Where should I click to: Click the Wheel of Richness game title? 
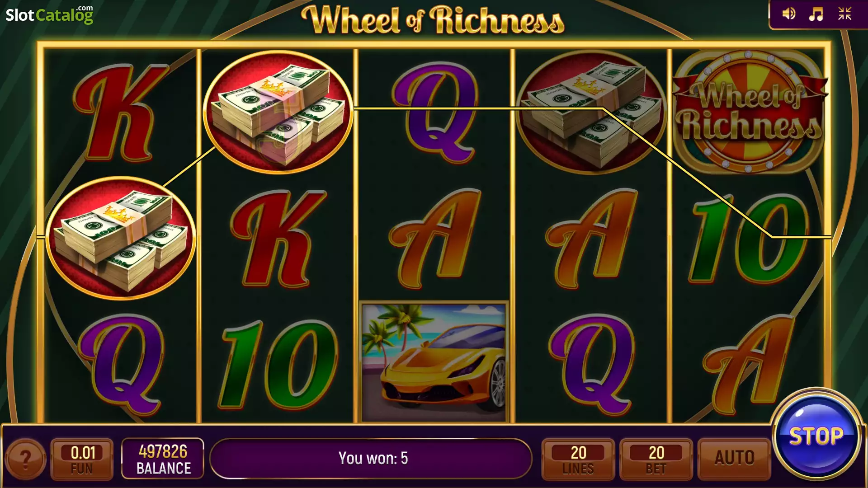[x=433, y=20]
